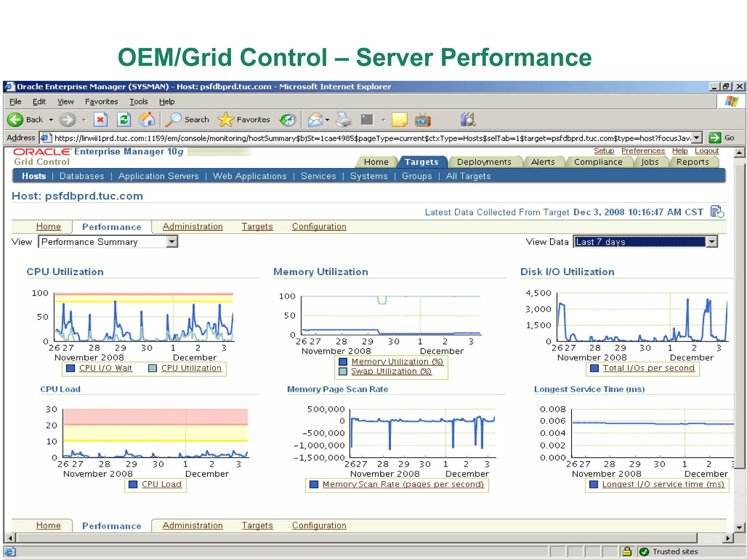
Task: Open the top Administration host subtab
Action: point(193,227)
